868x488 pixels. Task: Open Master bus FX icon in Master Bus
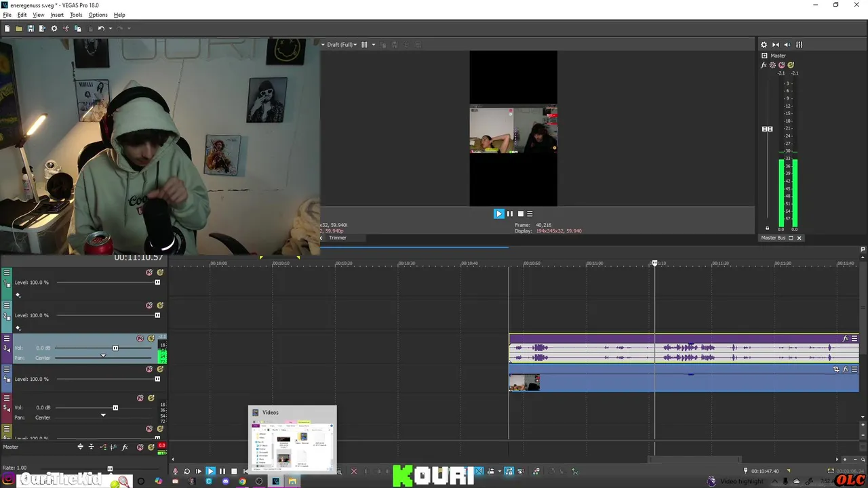(764, 65)
